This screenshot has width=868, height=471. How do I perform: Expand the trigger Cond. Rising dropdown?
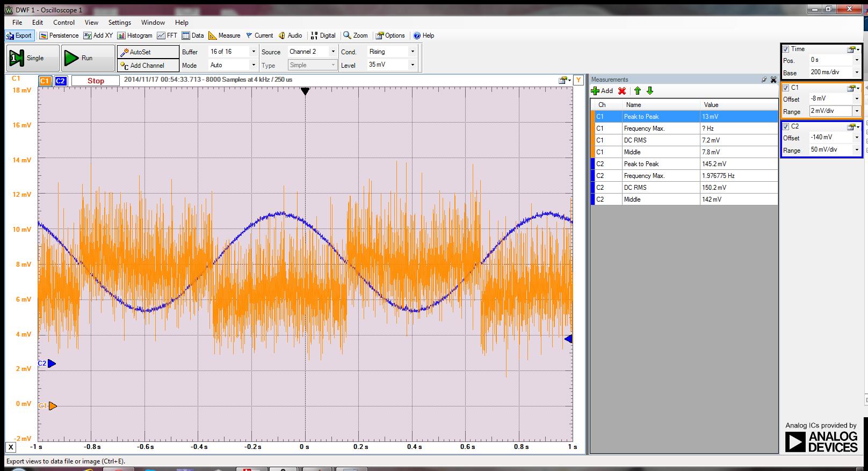(413, 52)
